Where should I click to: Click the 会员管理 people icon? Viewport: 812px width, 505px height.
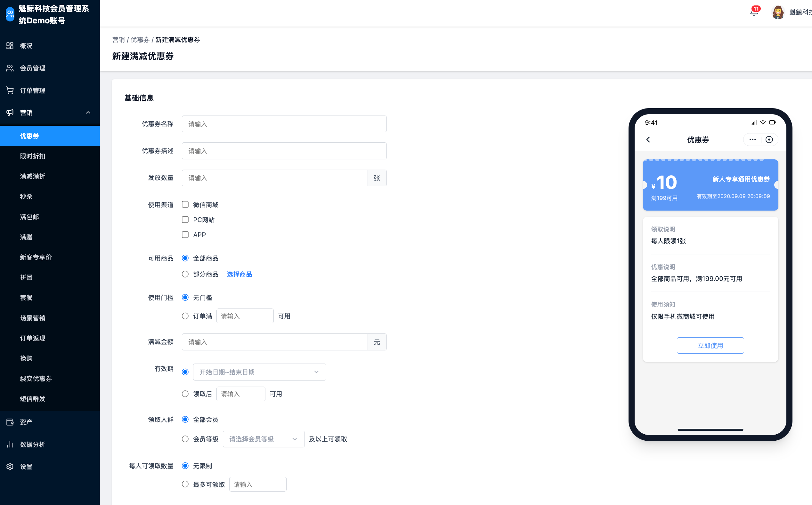(10, 68)
